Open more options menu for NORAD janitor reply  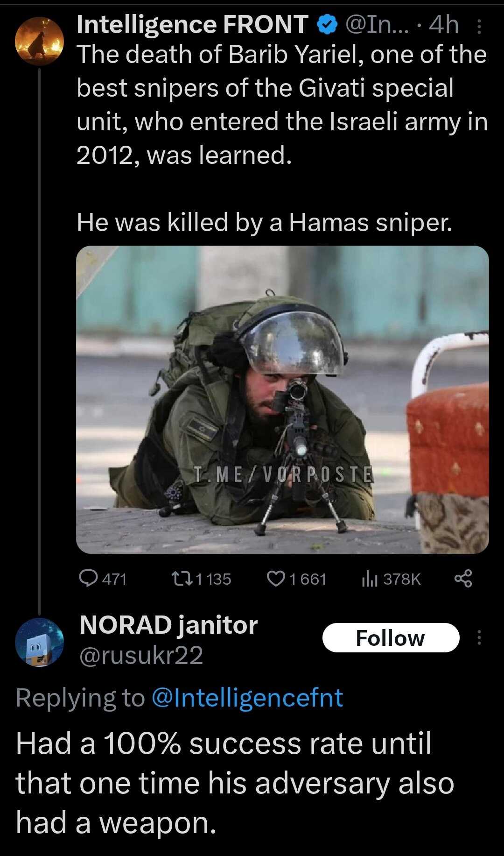click(x=479, y=637)
